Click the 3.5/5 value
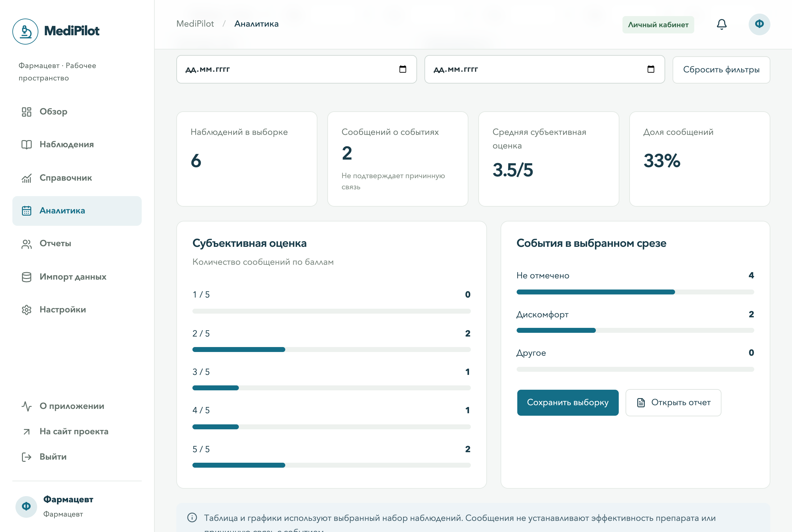The height and width of the screenshot is (532, 792). (512, 170)
